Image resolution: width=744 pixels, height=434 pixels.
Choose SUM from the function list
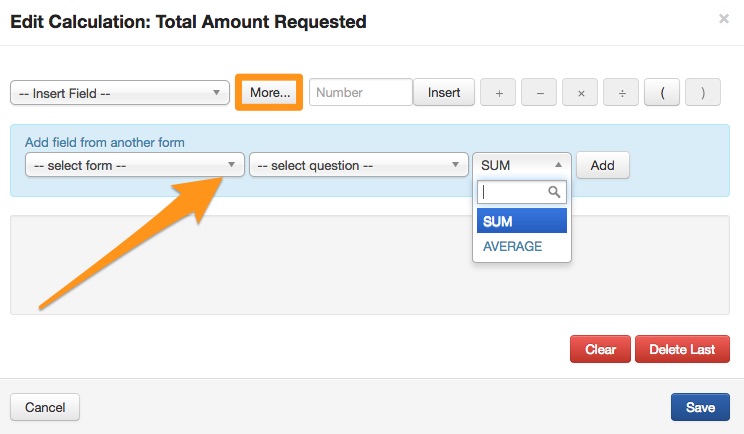click(522, 221)
